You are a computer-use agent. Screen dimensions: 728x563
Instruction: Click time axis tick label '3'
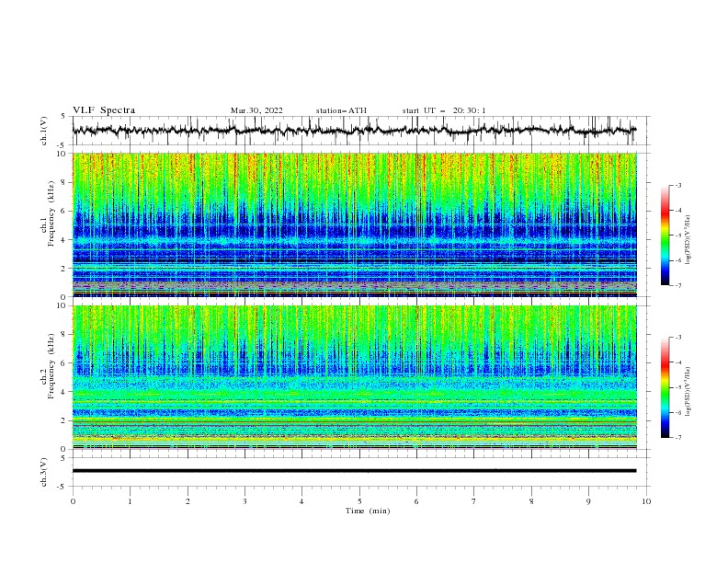(245, 501)
